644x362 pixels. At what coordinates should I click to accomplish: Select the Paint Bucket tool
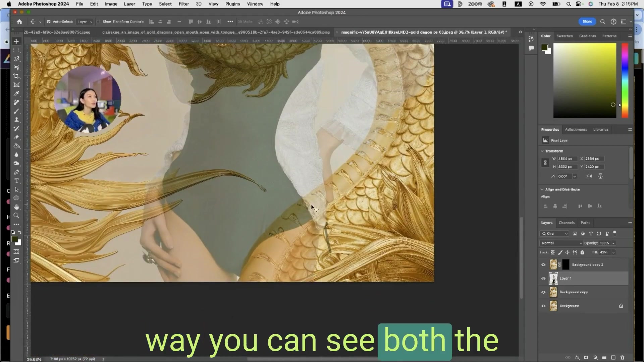pyautogui.click(x=16, y=146)
